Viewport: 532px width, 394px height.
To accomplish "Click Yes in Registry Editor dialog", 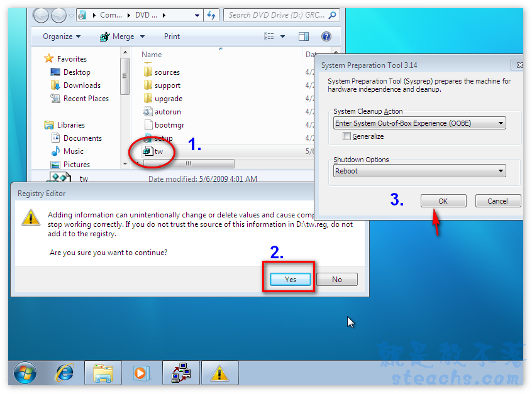I will [291, 279].
